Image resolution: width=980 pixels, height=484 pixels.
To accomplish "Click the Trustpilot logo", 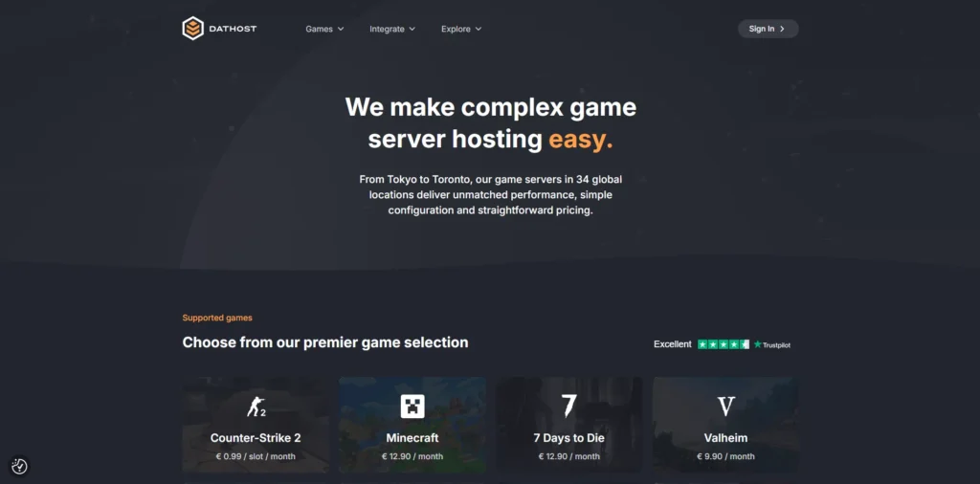I will tap(772, 344).
